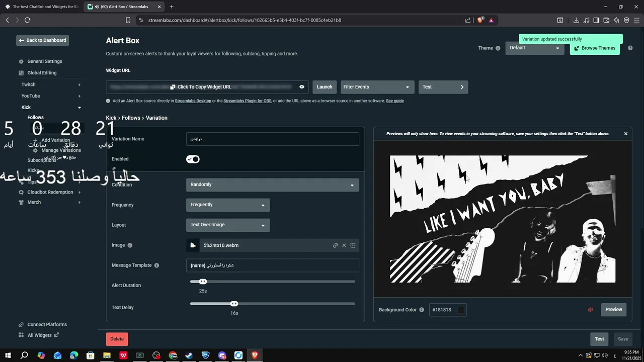Open a new browser tab

[172, 7]
